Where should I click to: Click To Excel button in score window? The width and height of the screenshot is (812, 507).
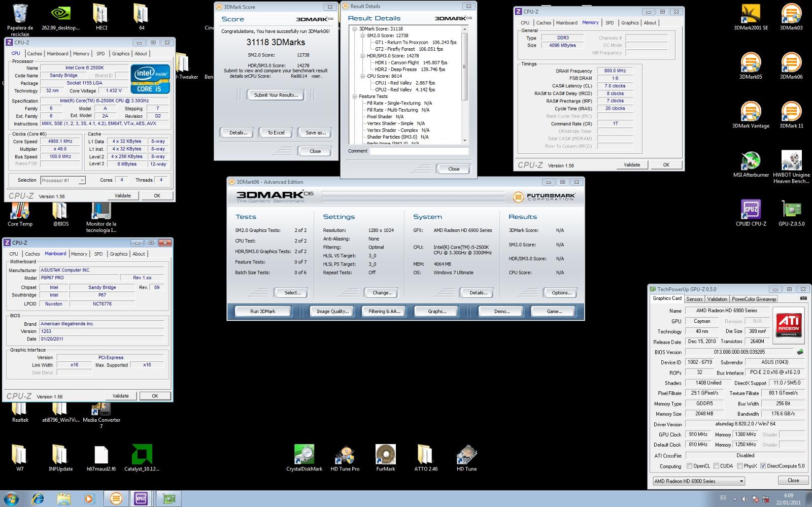(x=276, y=132)
